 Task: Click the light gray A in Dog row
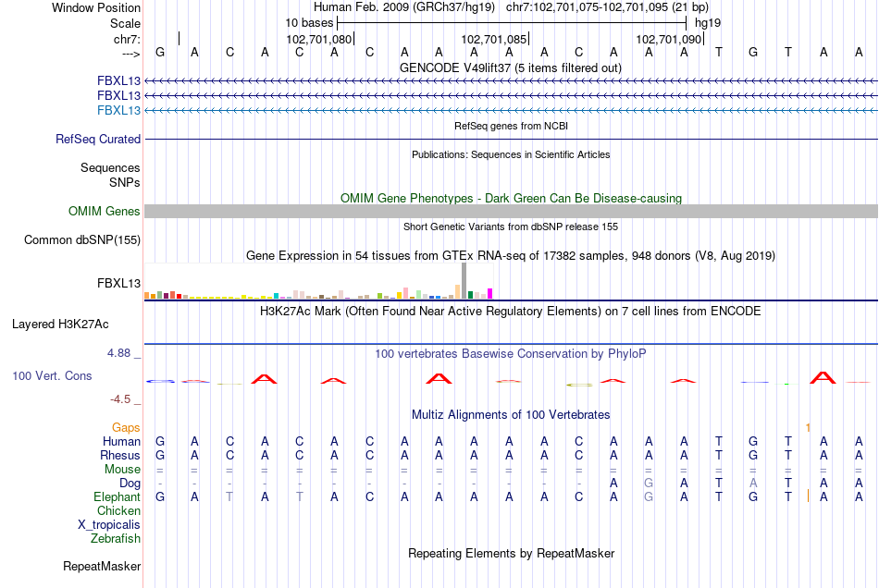tap(753, 483)
